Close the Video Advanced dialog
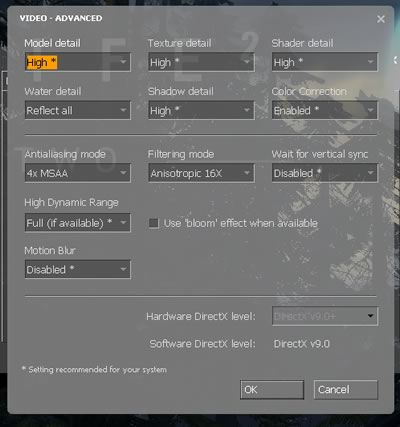This screenshot has width=400, height=427. pos(381,19)
